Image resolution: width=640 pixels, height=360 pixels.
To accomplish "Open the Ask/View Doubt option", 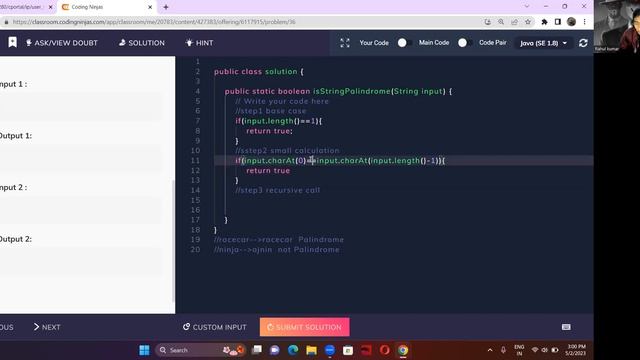I will 62,43.
